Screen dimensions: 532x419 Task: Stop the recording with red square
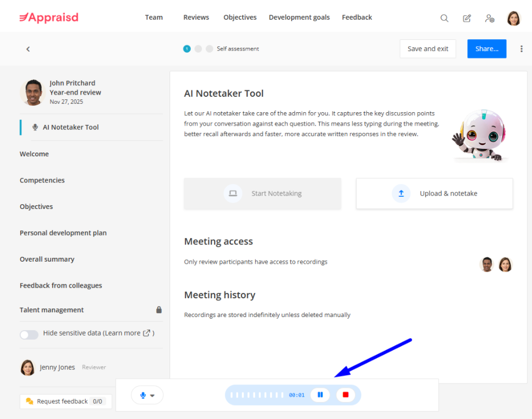click(x=345, y=395)
